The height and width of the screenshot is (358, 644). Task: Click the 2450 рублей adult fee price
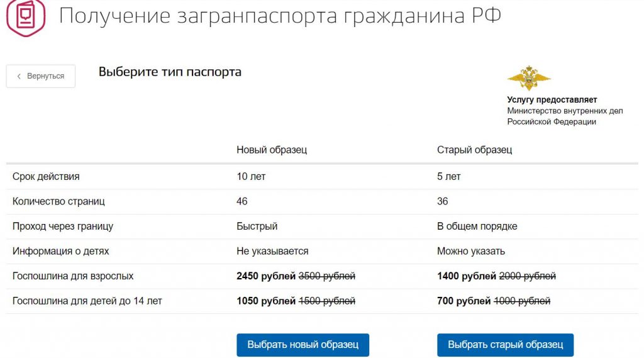click(266, 276)
